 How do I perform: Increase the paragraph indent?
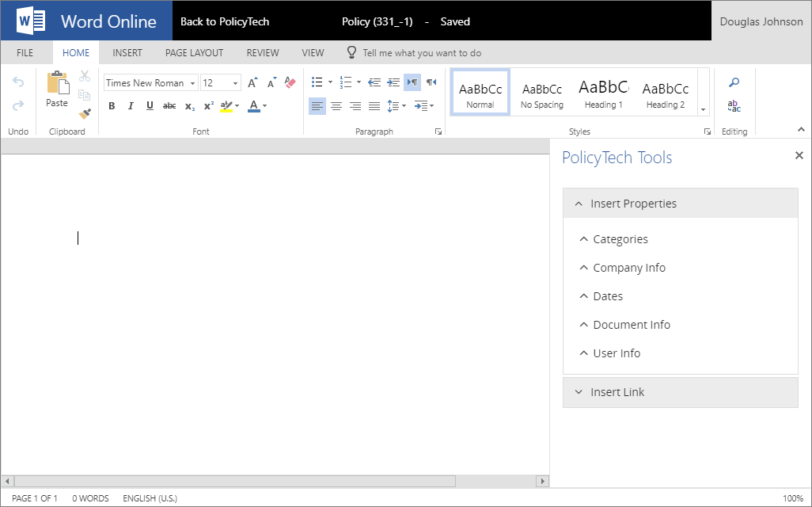(x=393, y=82)
